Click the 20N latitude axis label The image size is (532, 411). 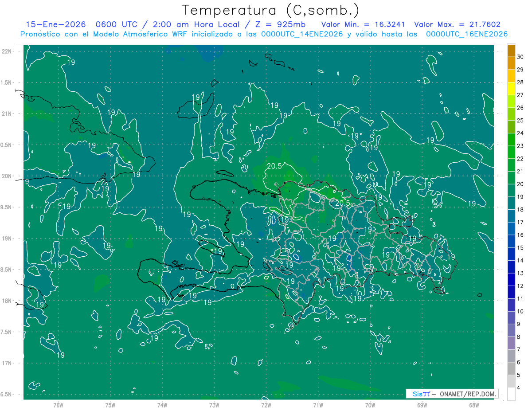tap(7, 176)
